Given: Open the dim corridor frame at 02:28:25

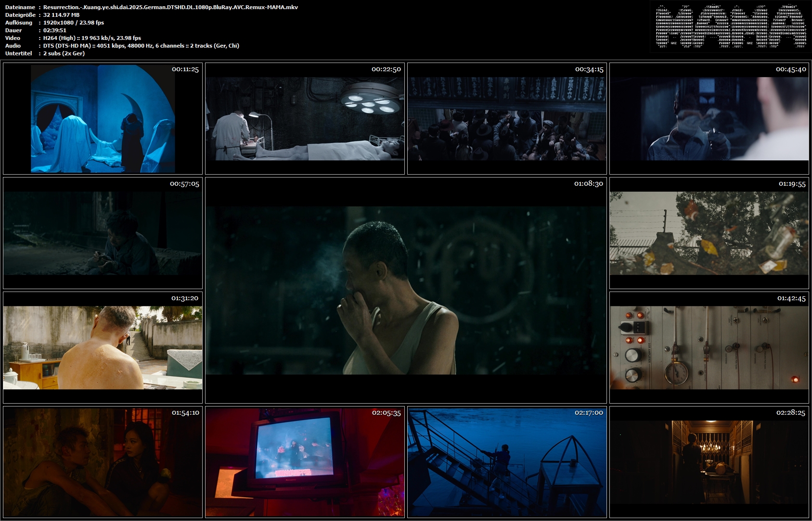Looking at the screenshot, I should click(709, 462).
